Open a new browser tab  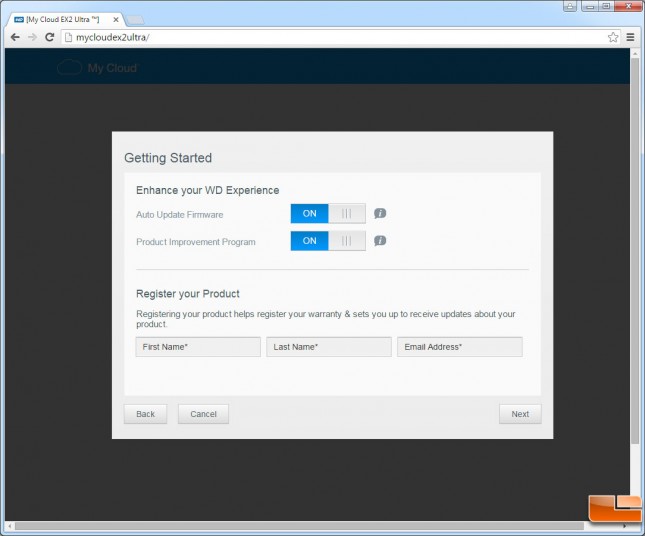pyautogui.click(x=135, y=20)
